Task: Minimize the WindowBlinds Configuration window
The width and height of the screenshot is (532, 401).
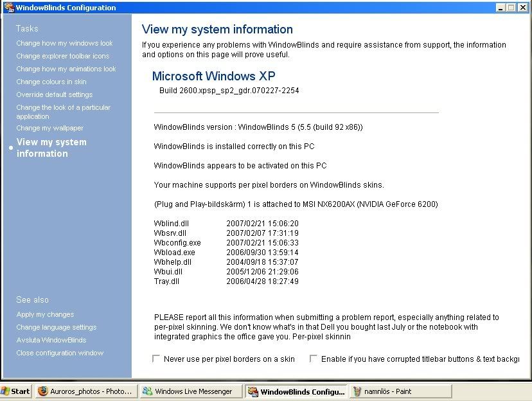Action: click(500, 8)
